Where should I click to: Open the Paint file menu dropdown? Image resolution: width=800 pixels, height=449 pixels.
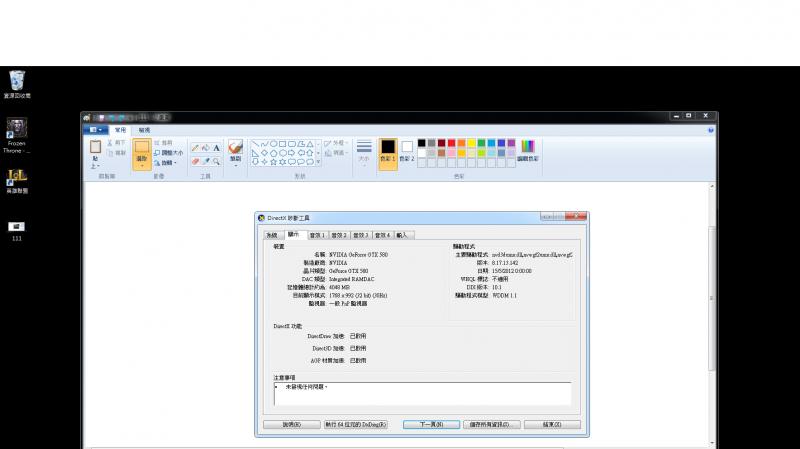[95, 130]
